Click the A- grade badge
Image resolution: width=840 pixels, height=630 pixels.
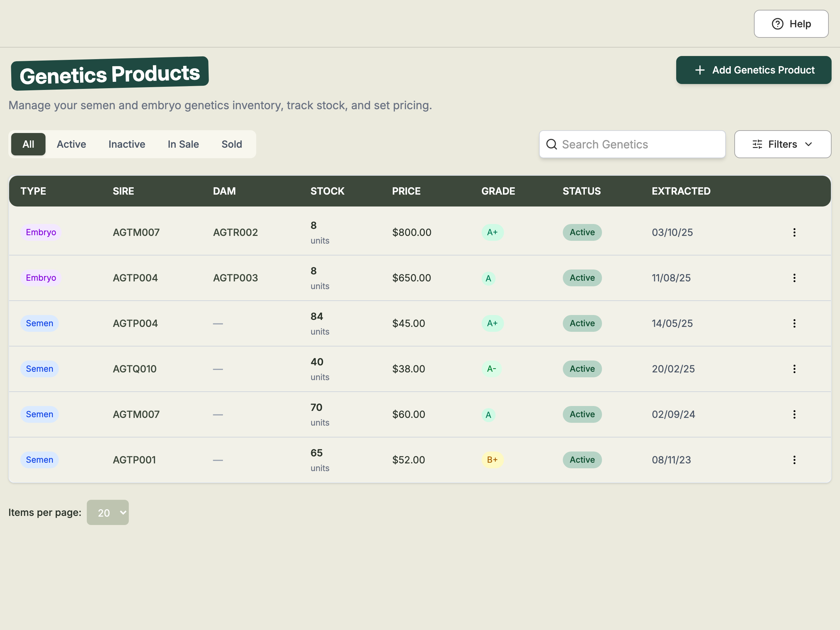pos(491,369)
